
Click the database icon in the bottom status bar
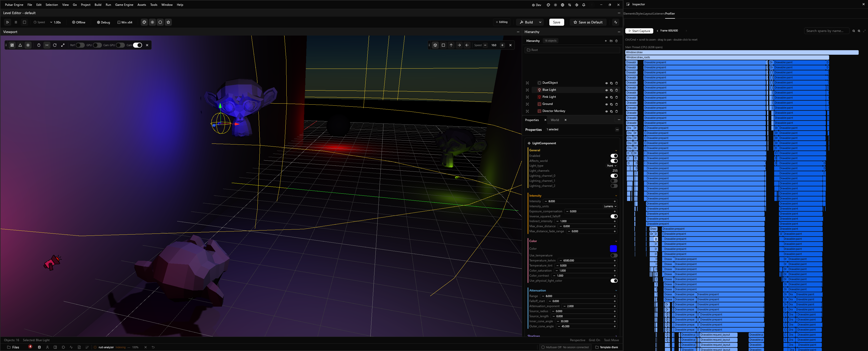tap(39, 347)
